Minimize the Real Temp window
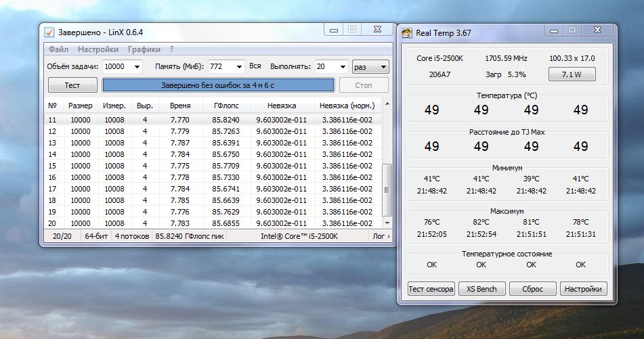Screen dimensions: 644x339 (554, 30)
